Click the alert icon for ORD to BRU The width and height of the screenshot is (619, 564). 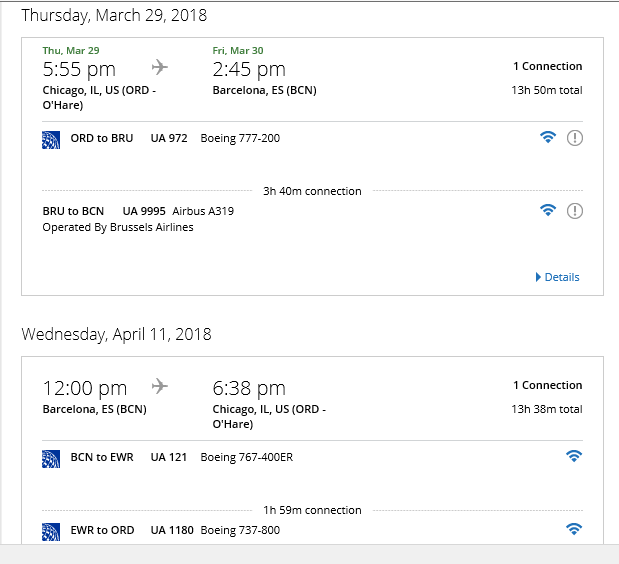[x=575, y=138]
